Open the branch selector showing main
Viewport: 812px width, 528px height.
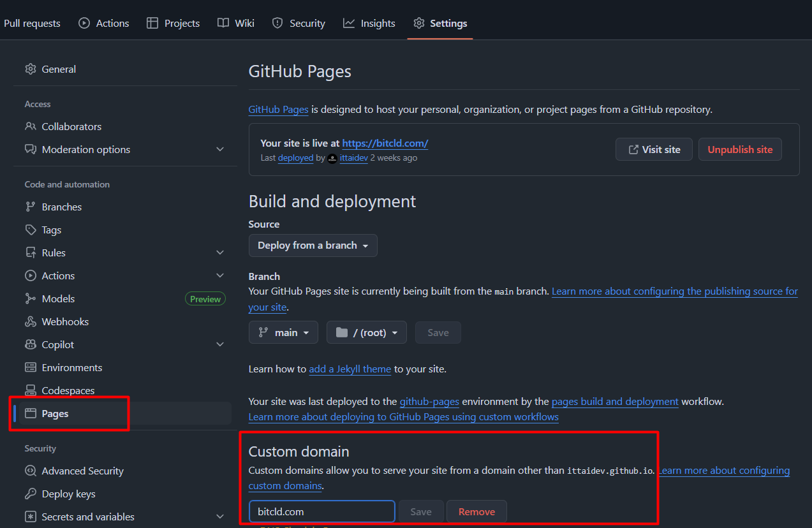point(283,332)
